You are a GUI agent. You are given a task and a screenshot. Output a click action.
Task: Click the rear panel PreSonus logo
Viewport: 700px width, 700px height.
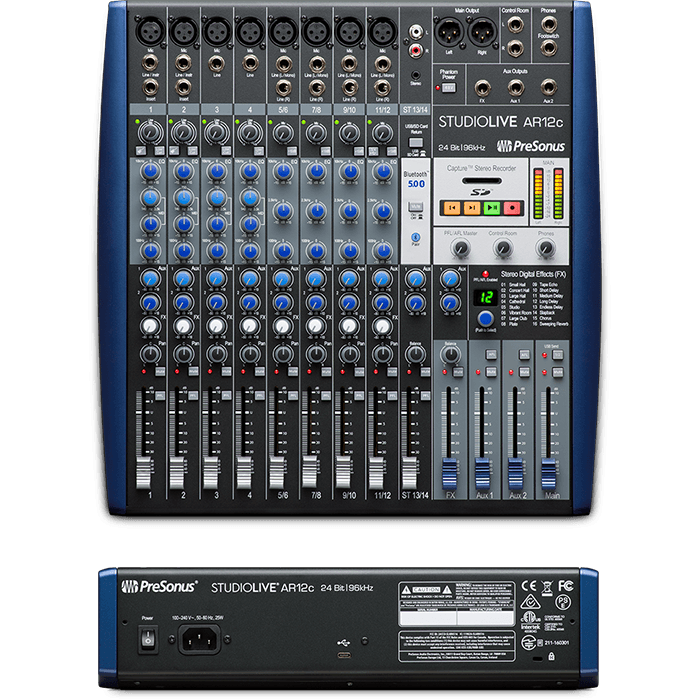coord(159,586)
